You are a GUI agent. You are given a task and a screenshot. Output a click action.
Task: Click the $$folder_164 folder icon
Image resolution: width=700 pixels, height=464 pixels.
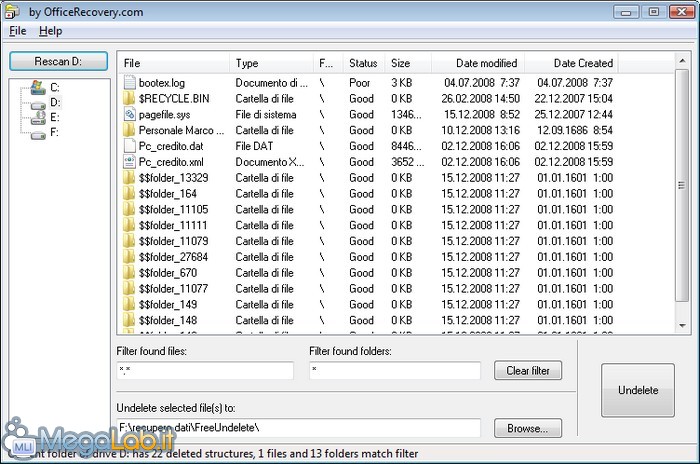tap(129, 193)
